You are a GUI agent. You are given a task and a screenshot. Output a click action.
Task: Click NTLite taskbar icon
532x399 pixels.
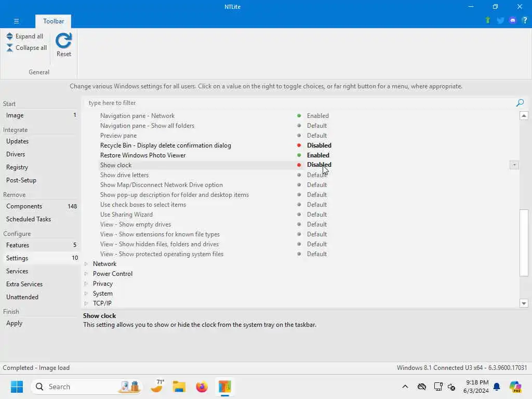point(224,387)
